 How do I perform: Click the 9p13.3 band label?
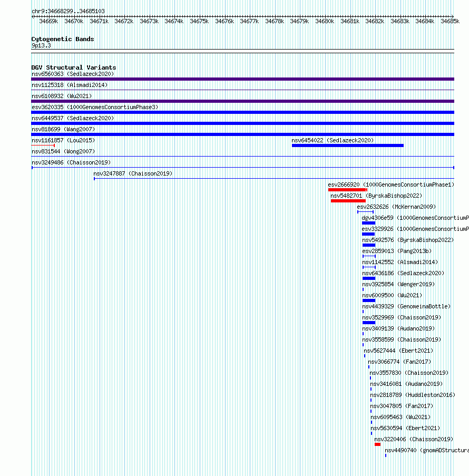41,46
